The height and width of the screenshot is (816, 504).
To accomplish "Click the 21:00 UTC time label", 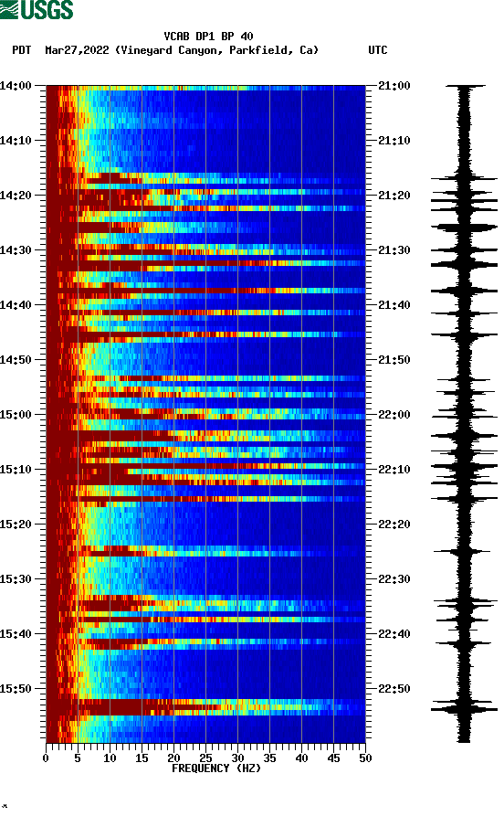I will [394, 86].
